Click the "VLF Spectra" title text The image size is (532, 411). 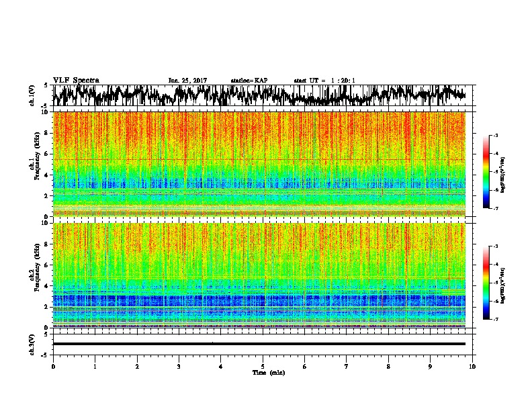coord(76,81)
